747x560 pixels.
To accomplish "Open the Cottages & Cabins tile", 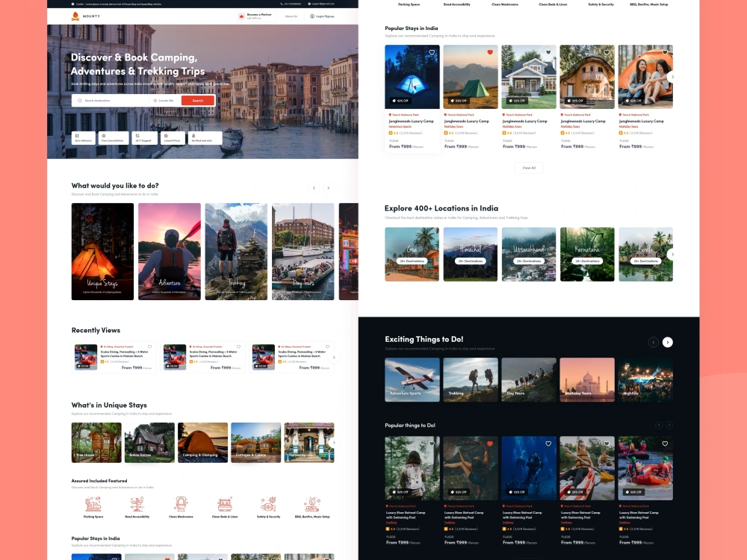I will click(255, 442).
